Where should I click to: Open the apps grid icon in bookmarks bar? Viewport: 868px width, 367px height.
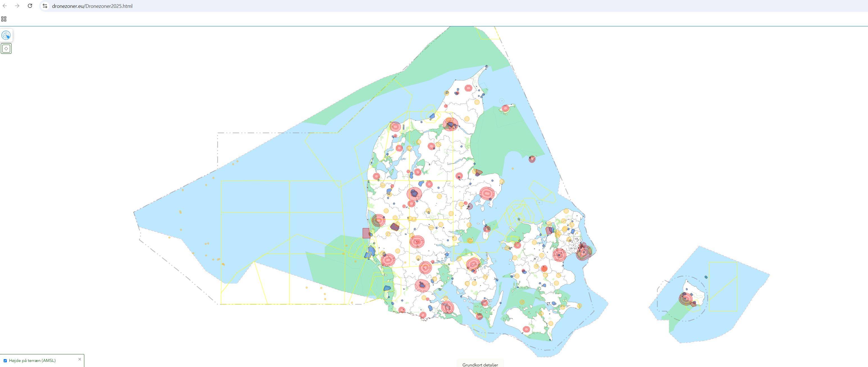(4, 19)
